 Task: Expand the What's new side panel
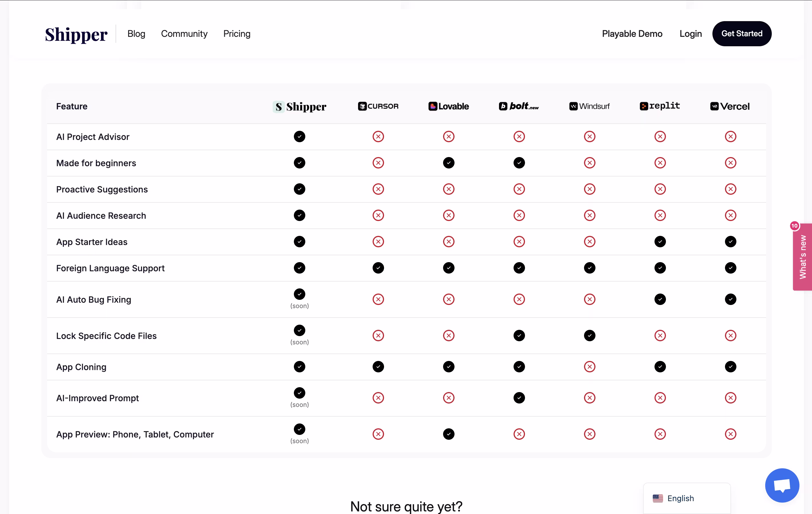(x=802, y=257)
